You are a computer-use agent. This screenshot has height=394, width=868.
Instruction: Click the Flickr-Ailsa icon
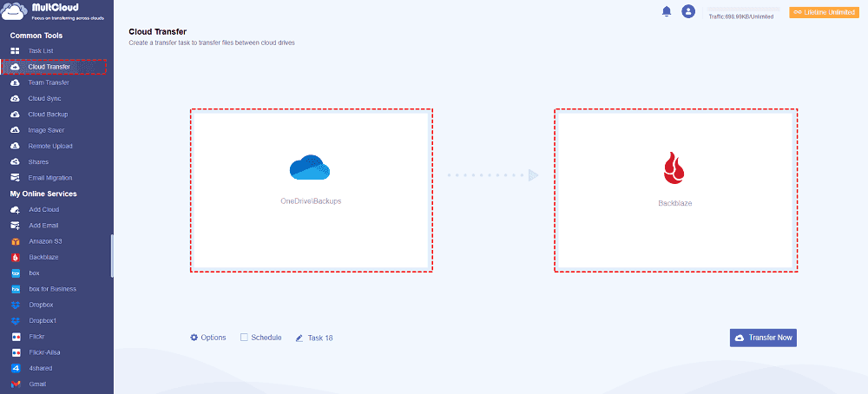[16, 352]
